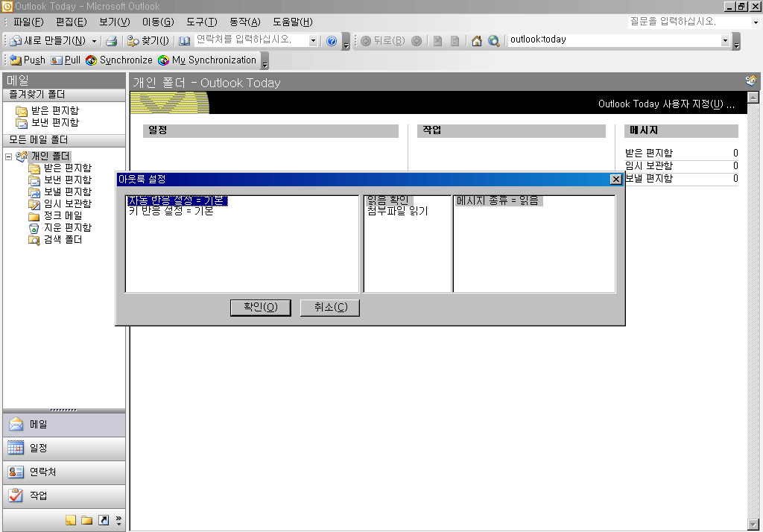The height and width of the screenshot is (532, 763).
Task: Click the Push toolbar button
Action: [x=28, y=60]
